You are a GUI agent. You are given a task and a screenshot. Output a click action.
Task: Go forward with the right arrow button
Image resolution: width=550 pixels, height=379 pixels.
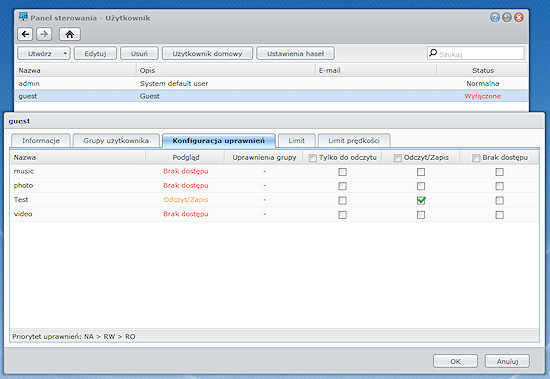pos(44,34)
